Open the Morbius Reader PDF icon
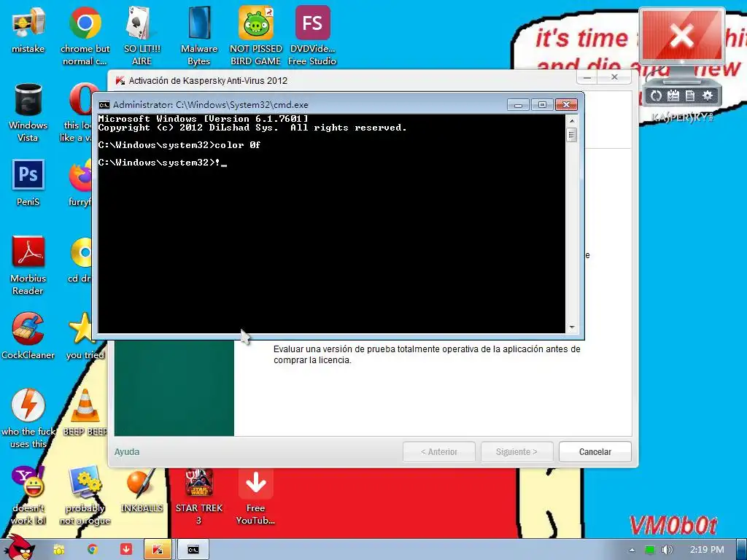The width and height of the screenshot is (747, 560). tap(28, 265)
